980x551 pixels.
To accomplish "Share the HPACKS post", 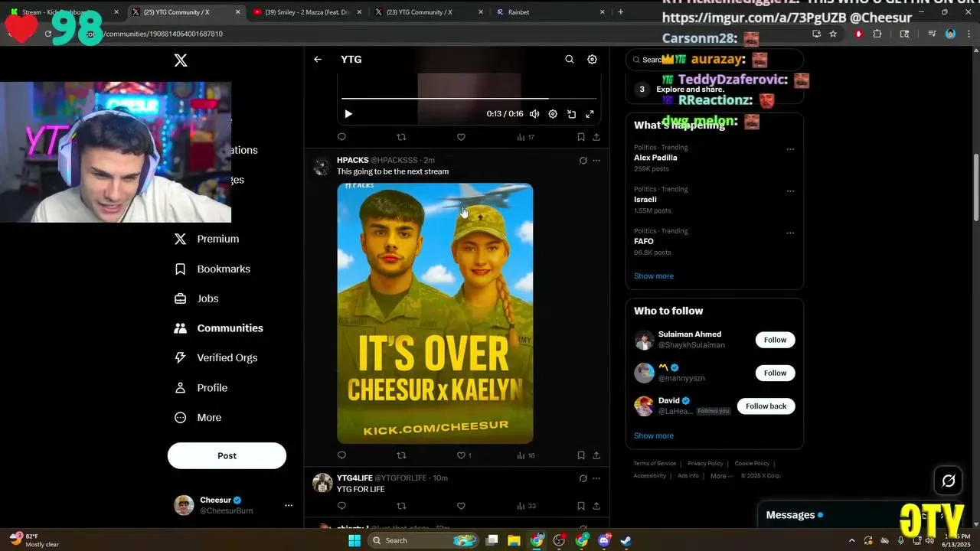I will 596,455.
